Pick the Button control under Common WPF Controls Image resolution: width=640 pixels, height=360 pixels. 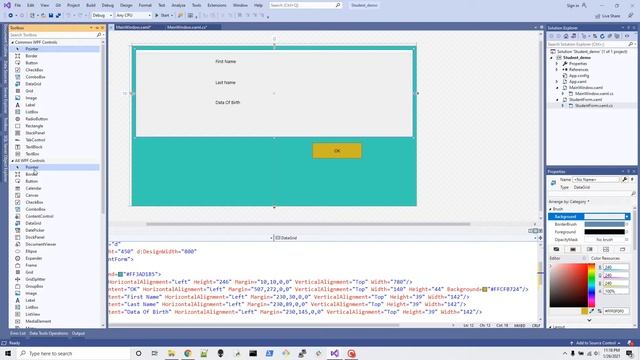pos(31,63)
